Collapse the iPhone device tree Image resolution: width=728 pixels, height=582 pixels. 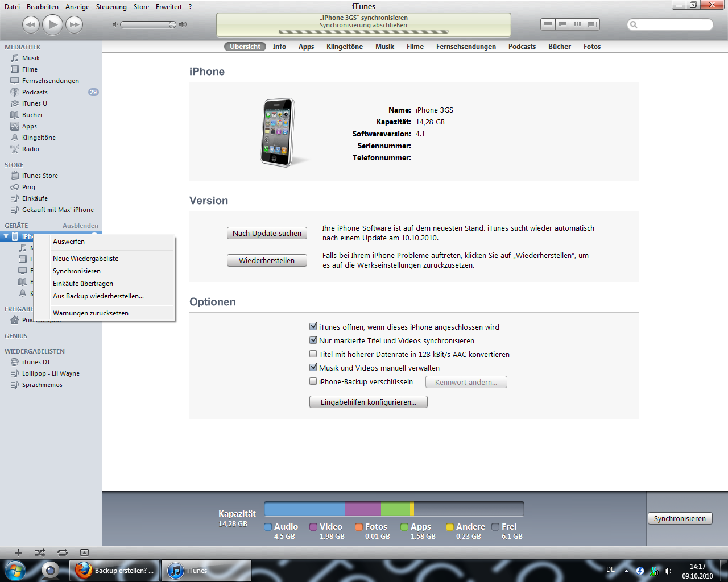click(6, 236)
